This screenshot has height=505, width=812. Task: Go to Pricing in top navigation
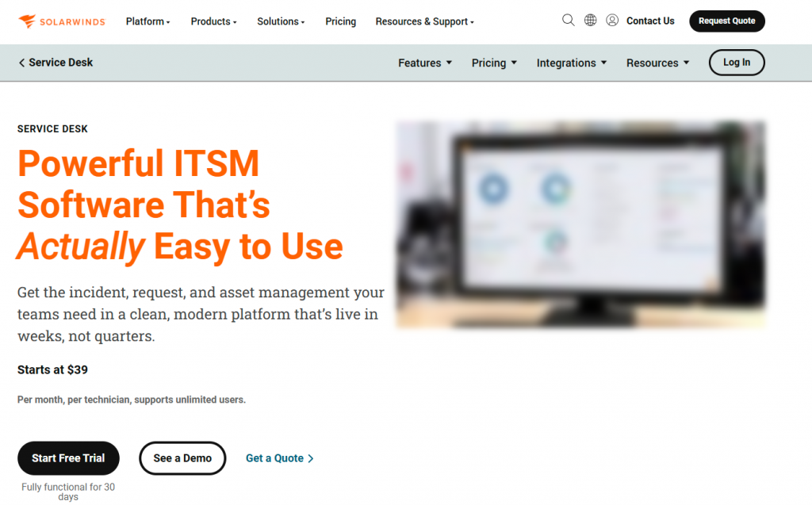pyautogui.click(x=341, y=21)
